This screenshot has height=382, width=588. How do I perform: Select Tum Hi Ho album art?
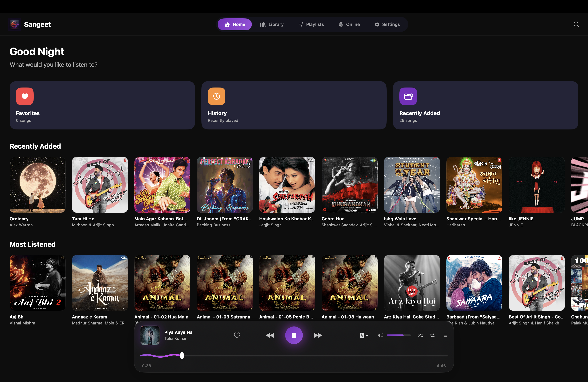click(100, 185)
